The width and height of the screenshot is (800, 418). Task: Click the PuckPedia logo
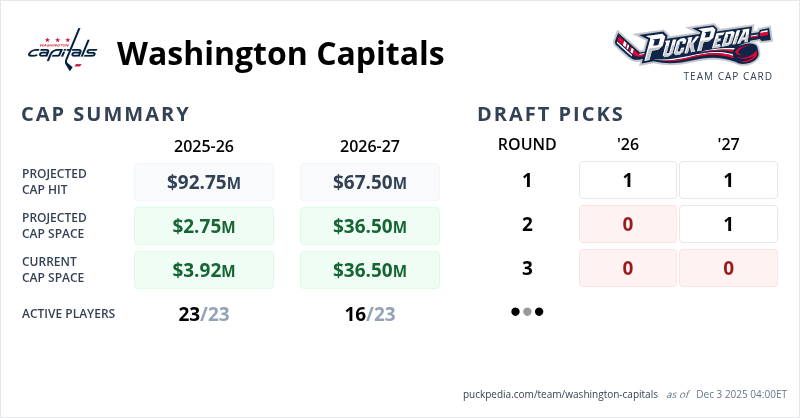pyautogui.click(x=692, y=46)
